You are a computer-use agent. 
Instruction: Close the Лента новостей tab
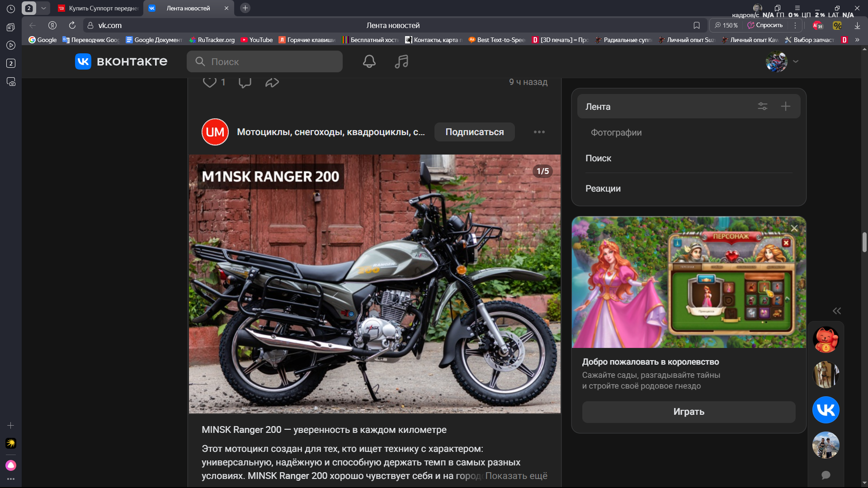point(226,8)
